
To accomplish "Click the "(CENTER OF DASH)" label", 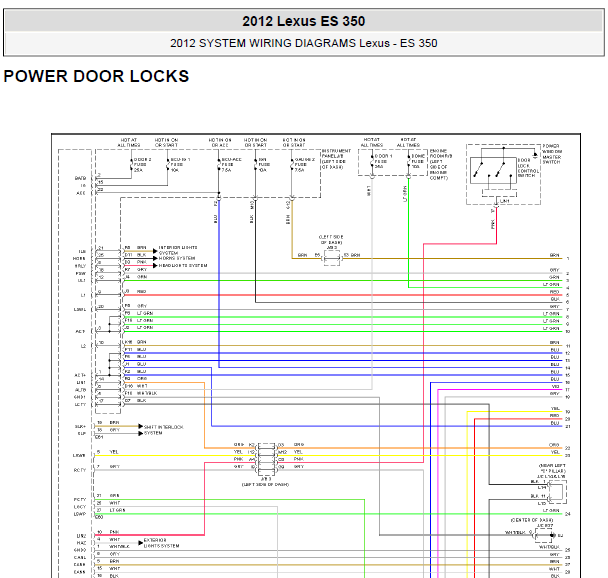I will [x=532, y=520].
